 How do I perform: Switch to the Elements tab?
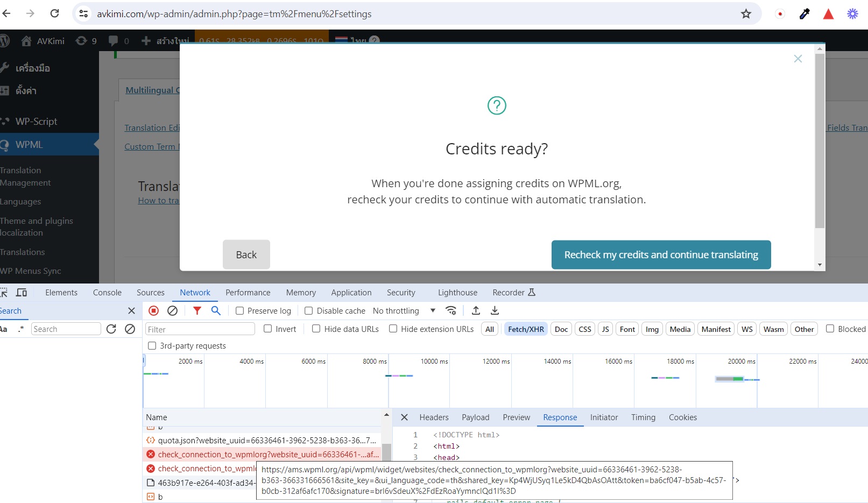tap(61, 293)
